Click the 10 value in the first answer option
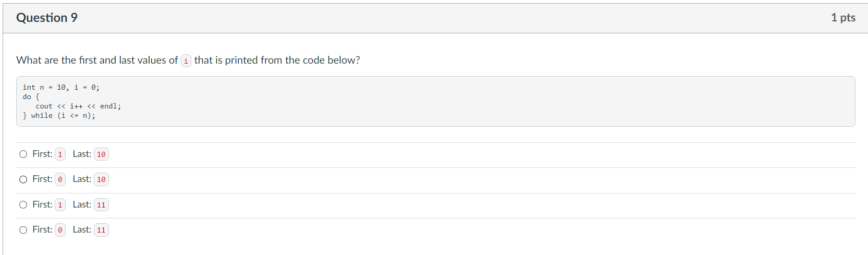The height and width of the screenshot is (255, 868). pyautogui.click(x=101, y=154)
